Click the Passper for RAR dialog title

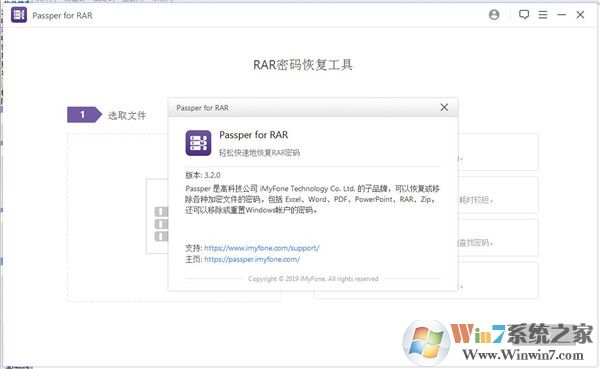(202, 108)
